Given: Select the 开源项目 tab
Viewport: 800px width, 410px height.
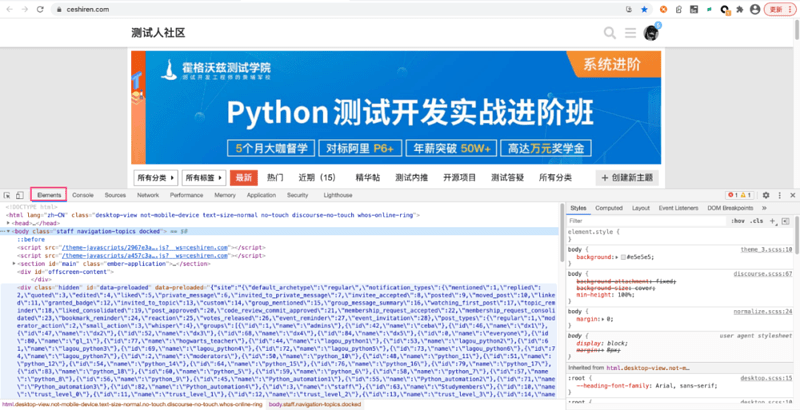Looking at the screenshot, I should click(459, 178).
